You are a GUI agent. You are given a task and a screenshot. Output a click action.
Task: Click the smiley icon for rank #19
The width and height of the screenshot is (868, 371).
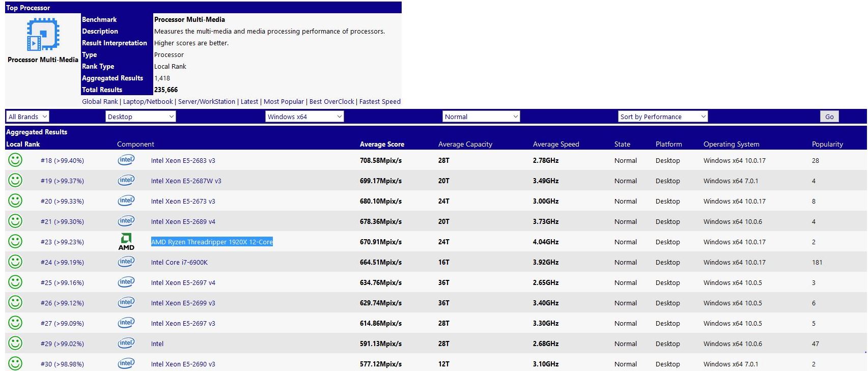coord(15,180)
